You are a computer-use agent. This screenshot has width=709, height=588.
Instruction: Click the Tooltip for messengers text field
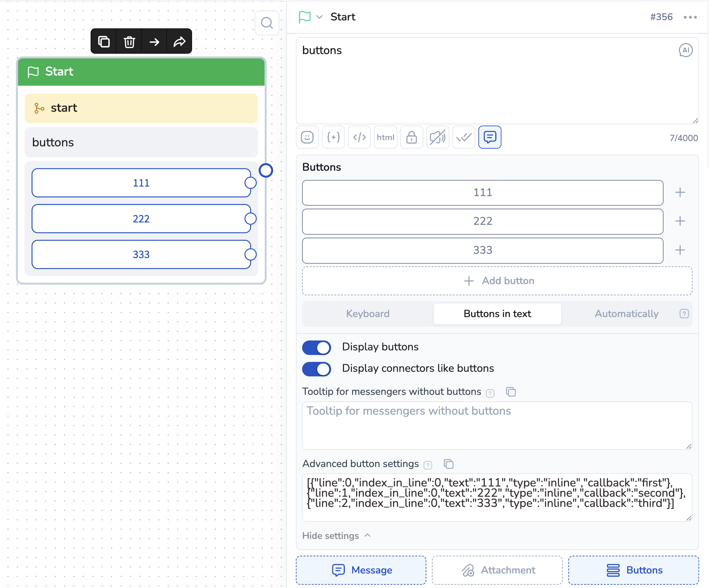pos(497,426)
